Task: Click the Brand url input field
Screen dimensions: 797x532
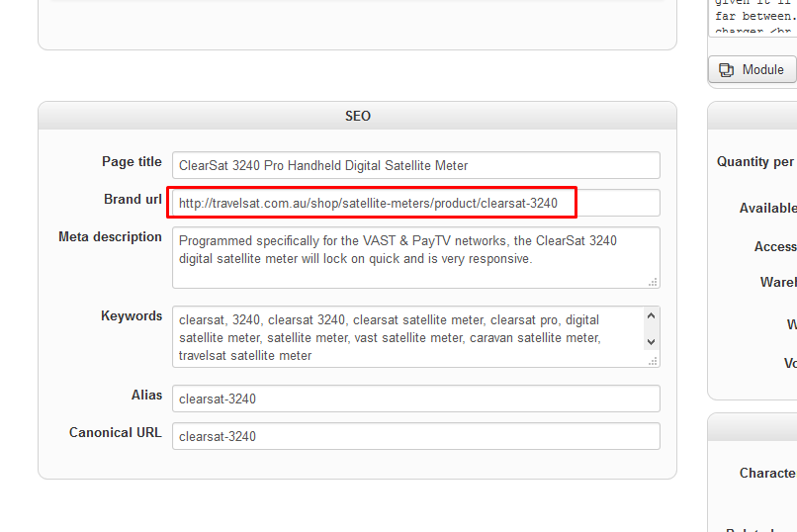Action: (415, 203)
